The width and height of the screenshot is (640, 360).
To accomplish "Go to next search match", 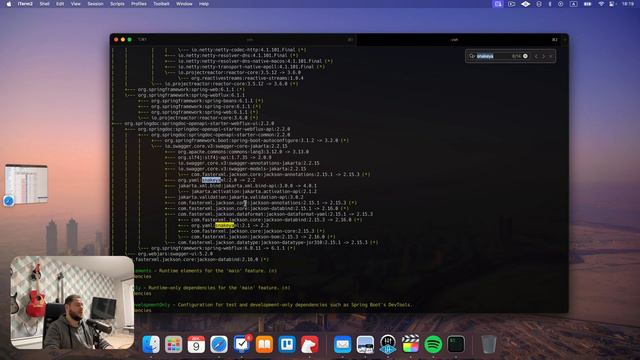I will click(x=543, y=56).
